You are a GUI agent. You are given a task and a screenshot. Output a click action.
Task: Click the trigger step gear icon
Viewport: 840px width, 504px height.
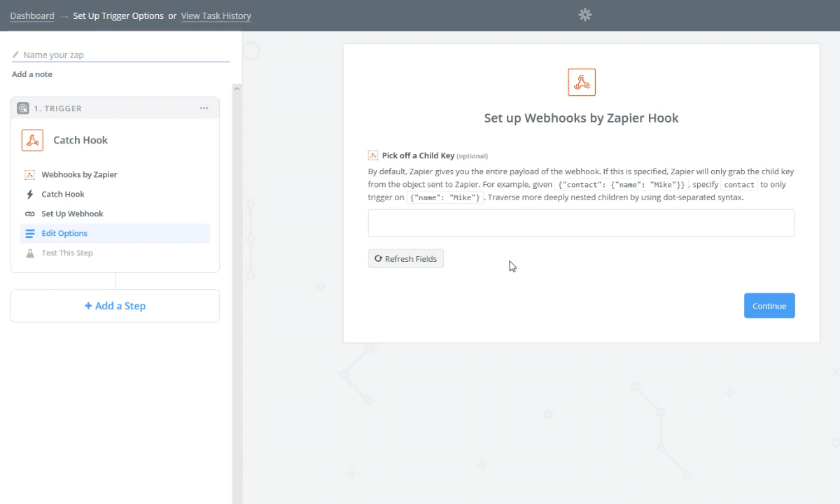pos(23,108)
